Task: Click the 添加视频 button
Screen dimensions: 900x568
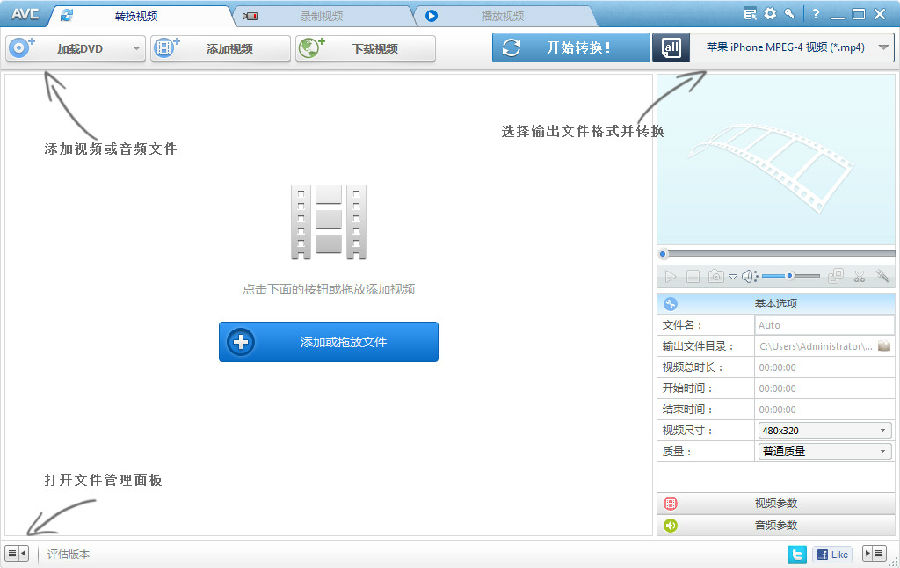Action: 220,48
